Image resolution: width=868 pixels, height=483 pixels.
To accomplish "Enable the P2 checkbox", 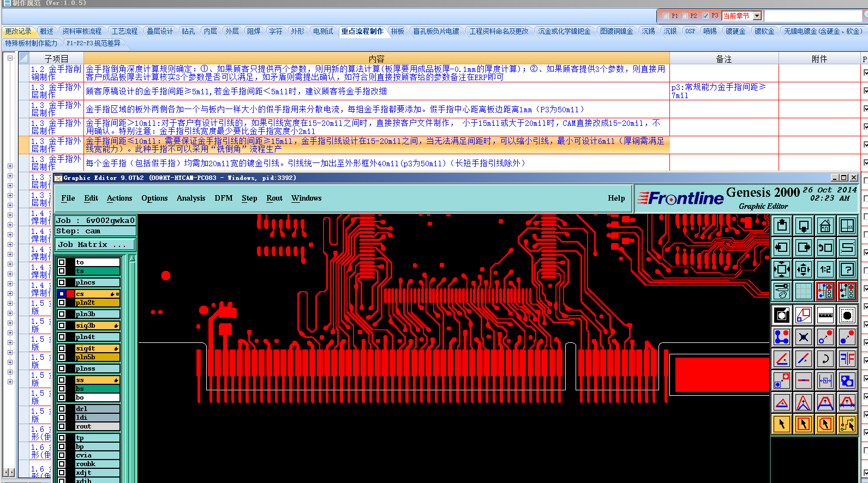I will click(x=685, y=16).
